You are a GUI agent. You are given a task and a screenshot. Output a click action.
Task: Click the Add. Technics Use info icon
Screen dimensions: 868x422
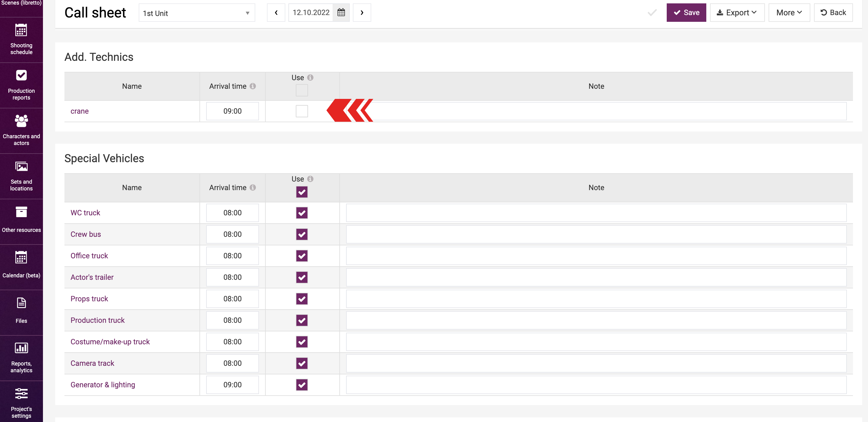[310, 78]
